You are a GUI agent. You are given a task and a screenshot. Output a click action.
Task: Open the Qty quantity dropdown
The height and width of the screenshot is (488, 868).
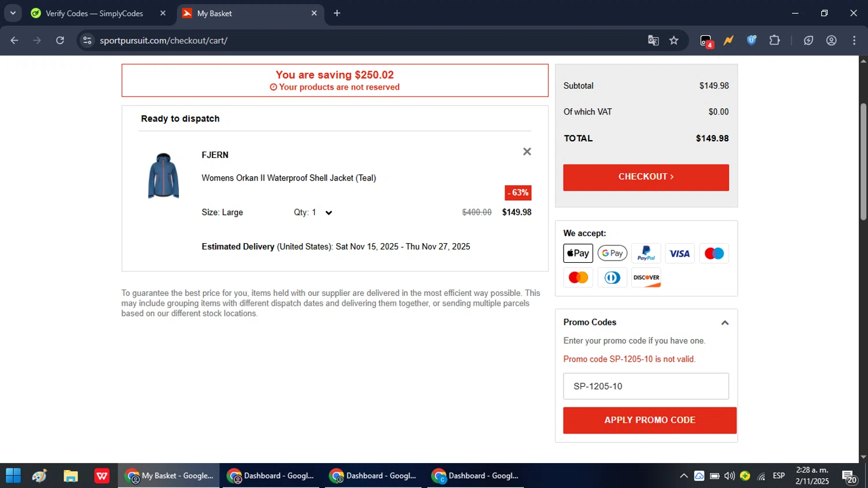[313, 212]
